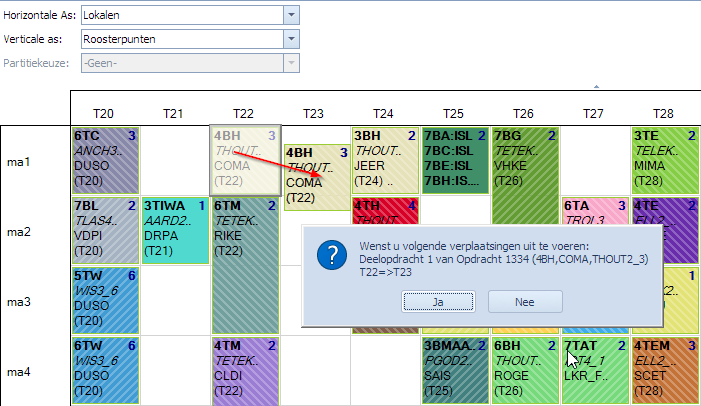Viewport: 701px width, 406px height.
Task: Click the ma3 row label
Action: (19, 302)
